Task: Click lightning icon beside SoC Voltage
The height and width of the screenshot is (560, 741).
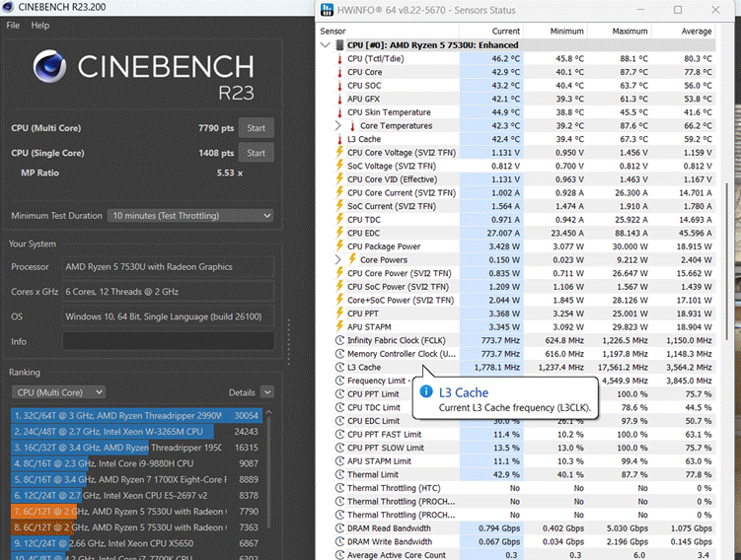Action: 339,167
